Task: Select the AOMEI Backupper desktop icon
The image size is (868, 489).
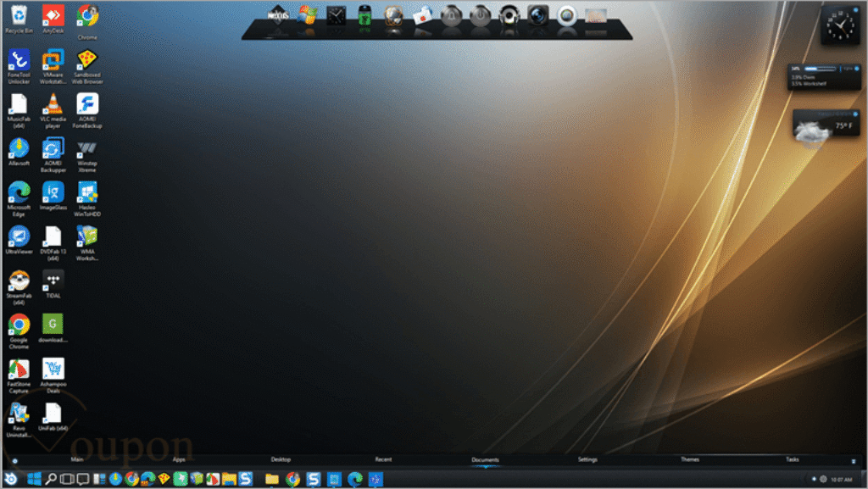Action: point(53,155)
